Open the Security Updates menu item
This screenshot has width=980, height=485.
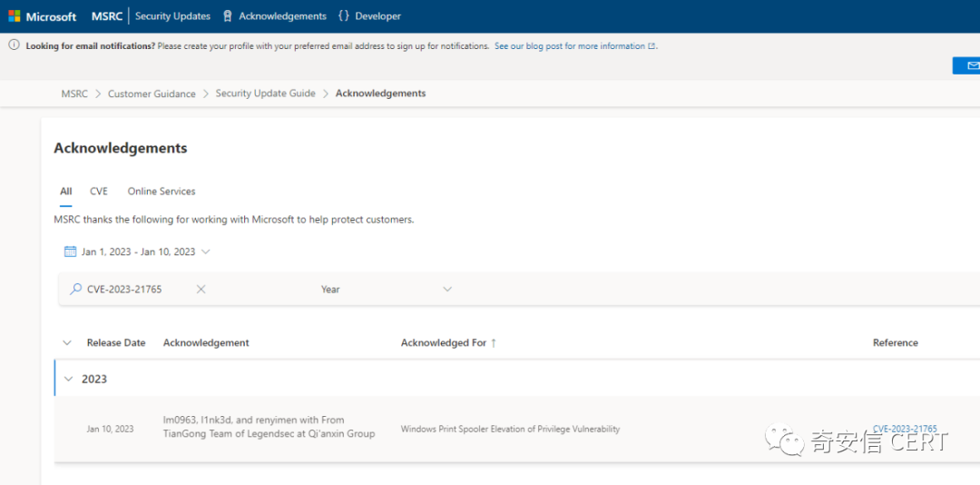(x=172, y=16)
